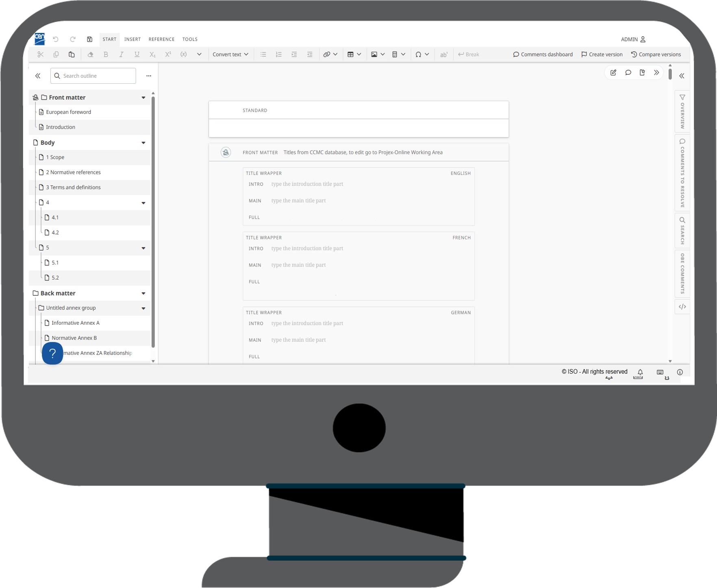Collapse the Back matter section
The height and width of the screenshot is (588, 717).
143,293
